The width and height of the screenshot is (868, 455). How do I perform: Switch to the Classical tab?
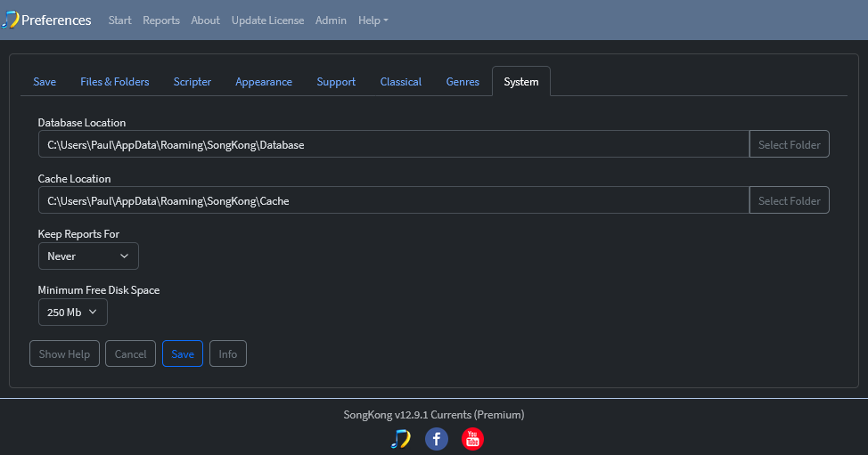point(401,82)
